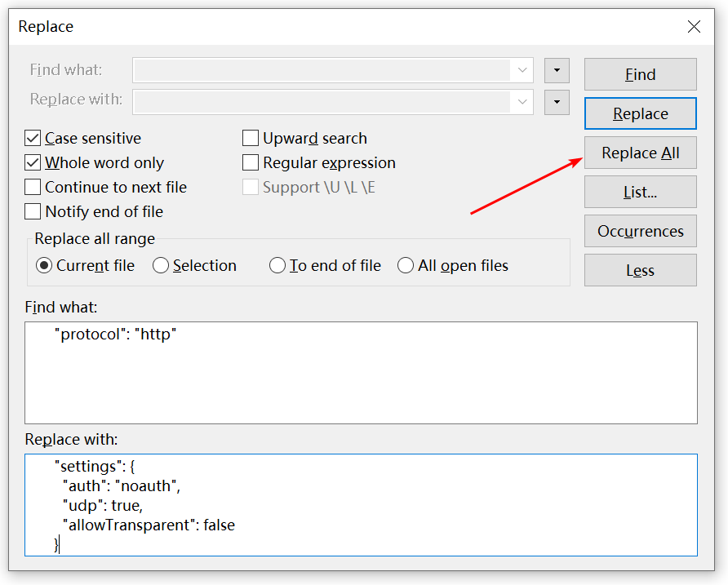728x585 pixels.
Task: Open the List... dialog button
Action: pyautogui.click(x=640, y=192)
